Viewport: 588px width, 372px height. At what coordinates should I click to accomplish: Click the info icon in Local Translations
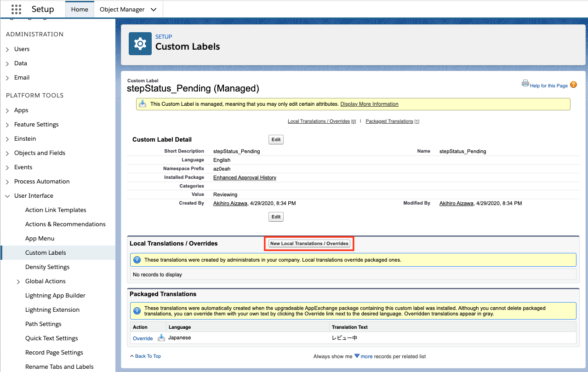(137, 260)
